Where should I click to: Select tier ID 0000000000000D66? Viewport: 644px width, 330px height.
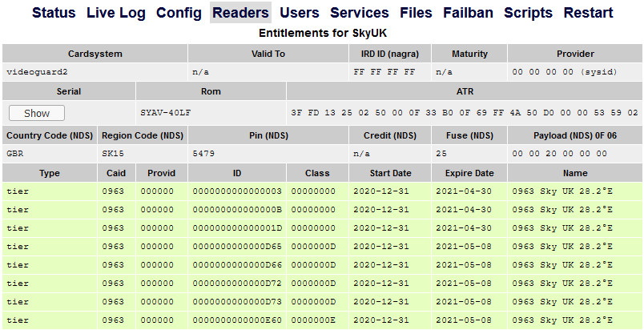point(237,265)
